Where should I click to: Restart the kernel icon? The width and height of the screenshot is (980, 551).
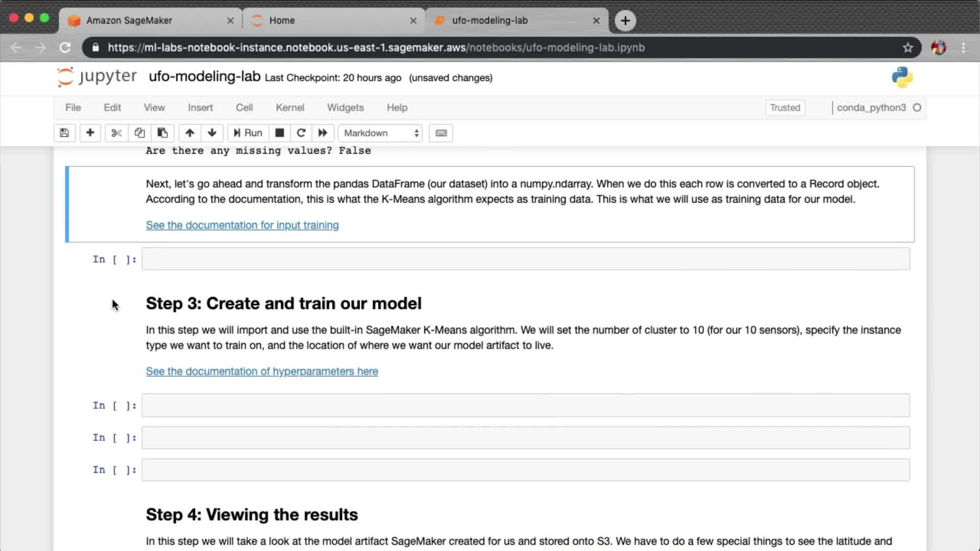click(301, 133)
